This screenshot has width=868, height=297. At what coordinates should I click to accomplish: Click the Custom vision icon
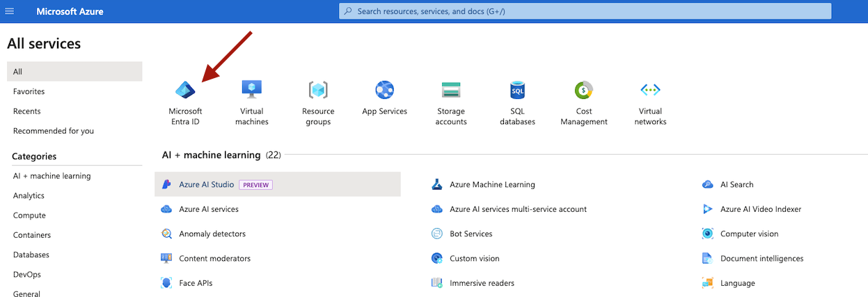(x=437, y=258)
